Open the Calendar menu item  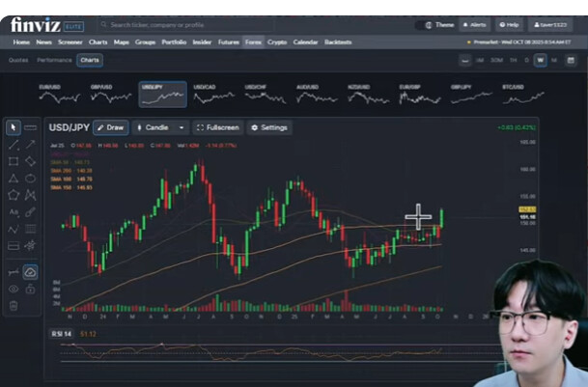(x=305, y=42)
